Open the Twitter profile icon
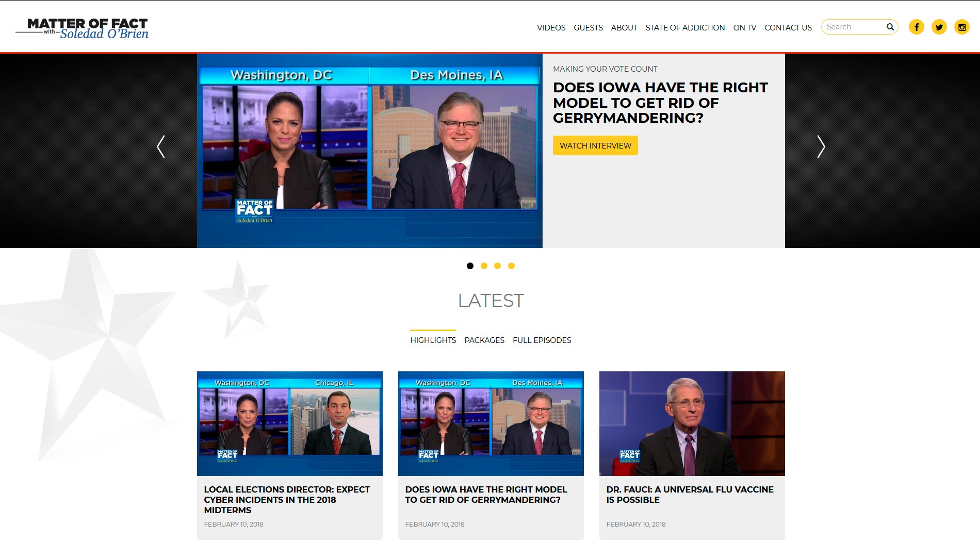This screenshot has height=557, width=980. click(939, 27)
